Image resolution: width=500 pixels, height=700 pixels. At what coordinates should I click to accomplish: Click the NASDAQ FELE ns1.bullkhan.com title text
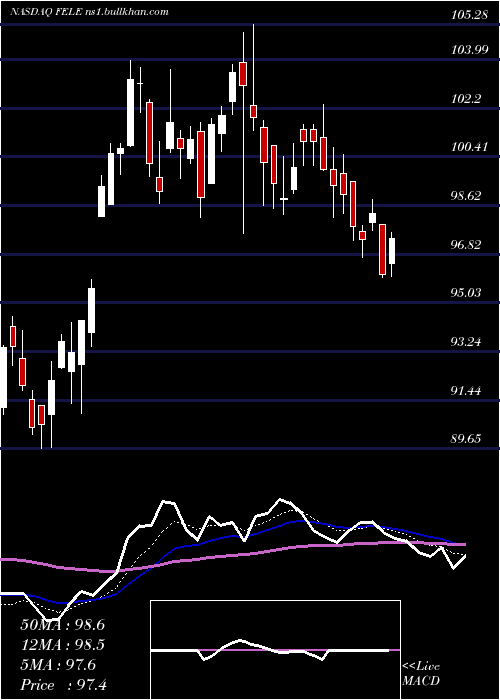pyautogui.click(x=90, y=12)
